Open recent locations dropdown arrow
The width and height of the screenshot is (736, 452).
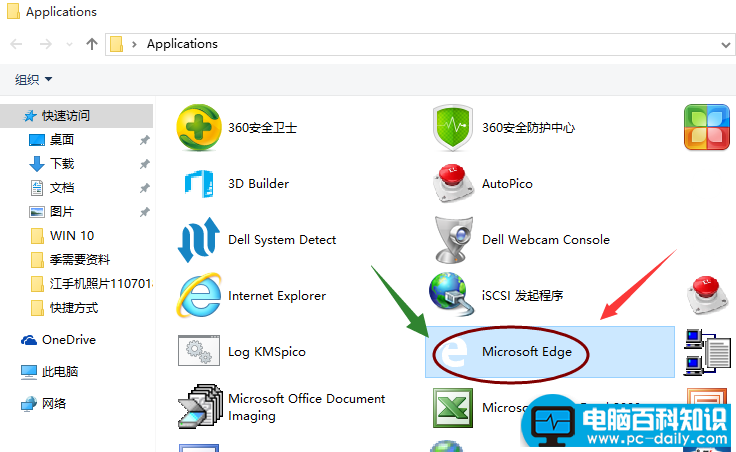tap(69, 45)
